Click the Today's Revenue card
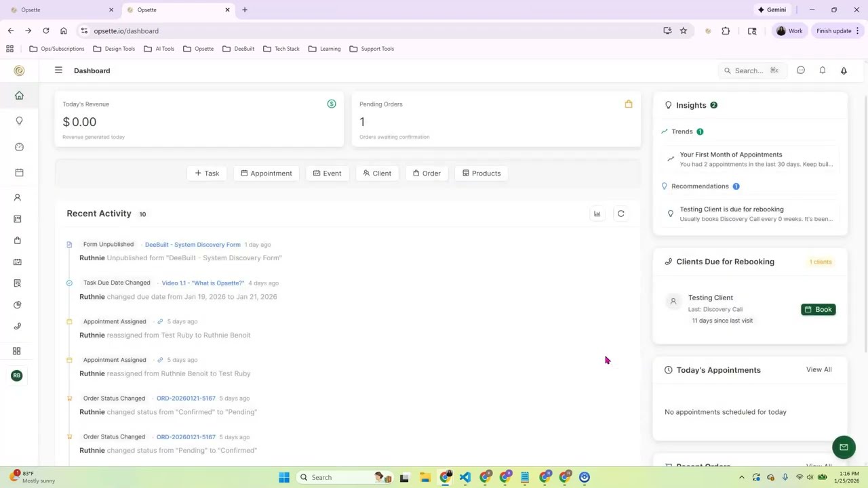Screen dimensions: 868x488 coord(199,119)
